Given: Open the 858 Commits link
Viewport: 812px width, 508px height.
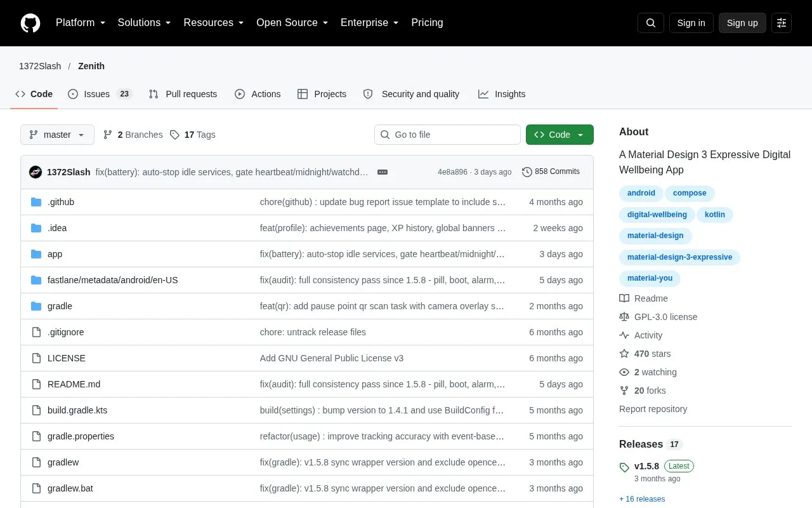Looking at the screenshot, I should (x=551, y=172).
